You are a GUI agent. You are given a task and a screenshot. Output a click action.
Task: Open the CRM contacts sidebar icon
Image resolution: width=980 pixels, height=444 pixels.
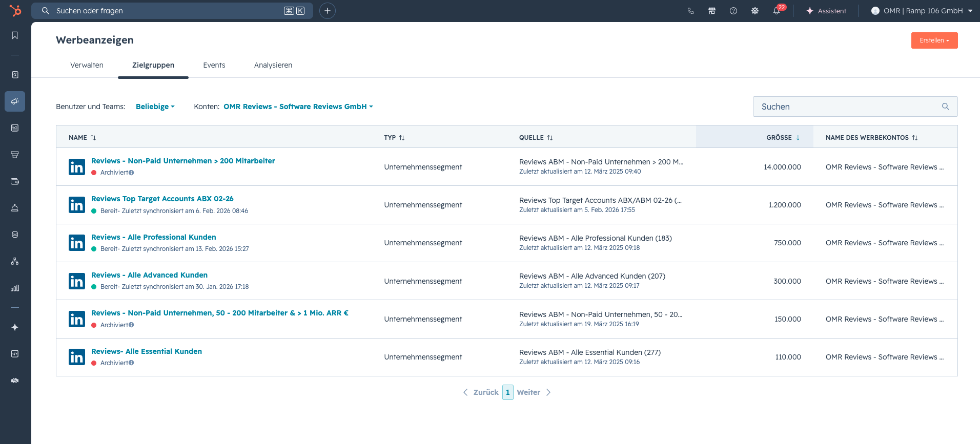(15, 75)
